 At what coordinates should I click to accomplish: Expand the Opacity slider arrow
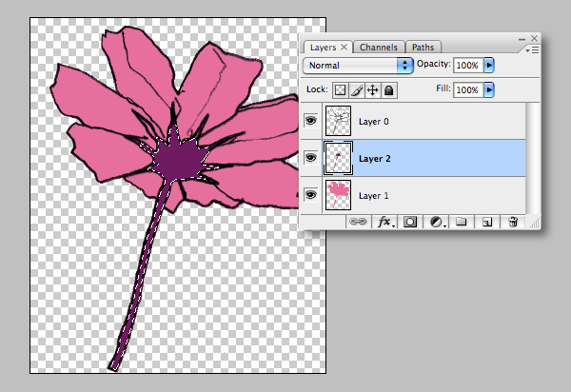pyautogui.click(x=489, y=66)
